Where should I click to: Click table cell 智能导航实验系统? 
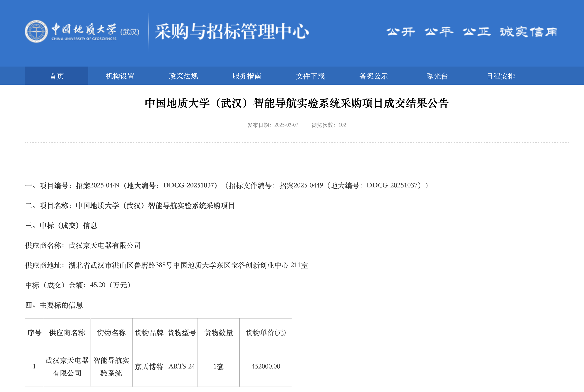pyautogui.click(x=111, y=366)
